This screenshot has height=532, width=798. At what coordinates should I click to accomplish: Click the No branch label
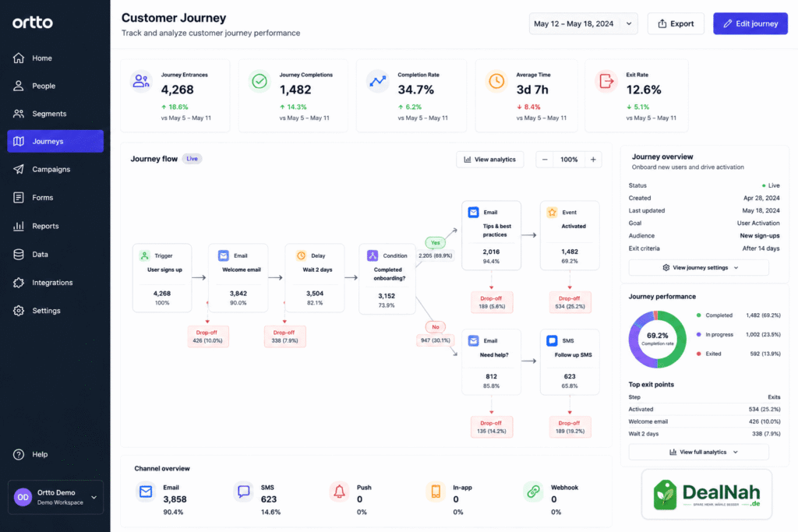pos(435,327)
